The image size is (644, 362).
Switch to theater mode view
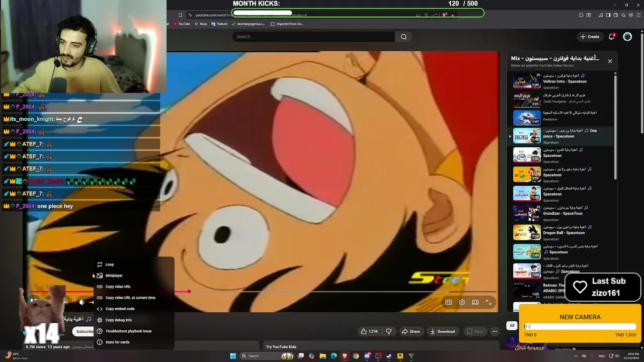tap(475, 302)
